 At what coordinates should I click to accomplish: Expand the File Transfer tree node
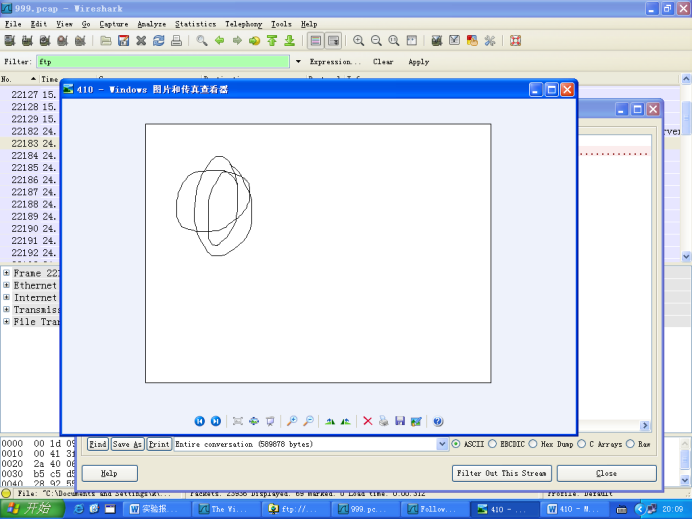pos(7,321)
